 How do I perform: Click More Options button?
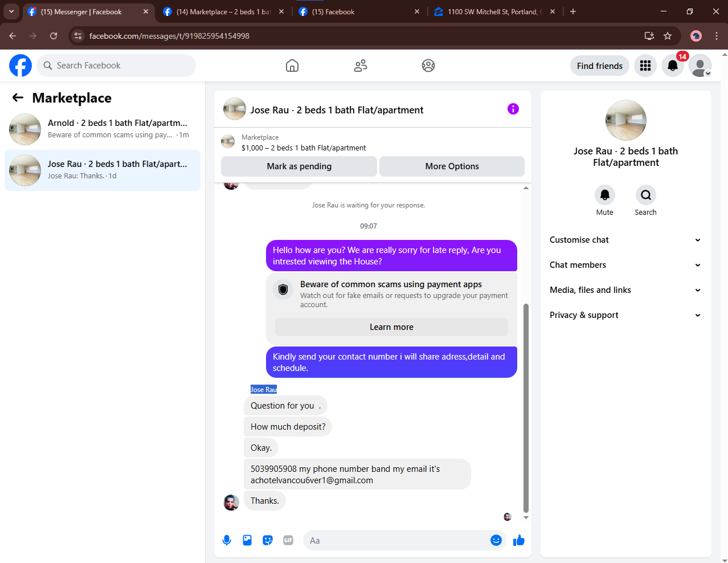pyautogui.click(x=452, y=166)
